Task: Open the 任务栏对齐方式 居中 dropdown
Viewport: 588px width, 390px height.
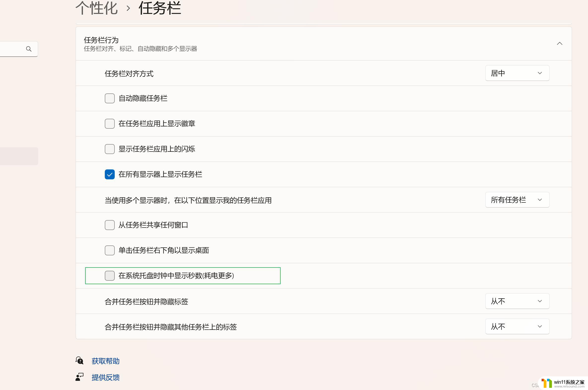Action: (x=517, y=73)
